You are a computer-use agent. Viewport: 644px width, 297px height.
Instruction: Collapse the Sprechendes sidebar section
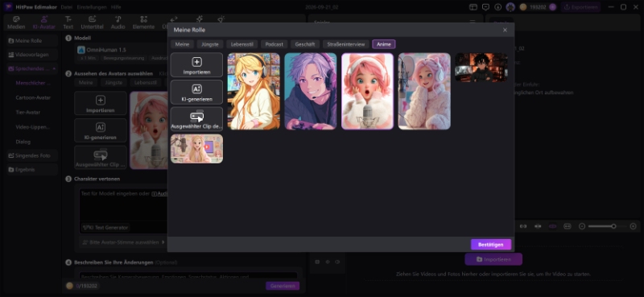(54, 68)
